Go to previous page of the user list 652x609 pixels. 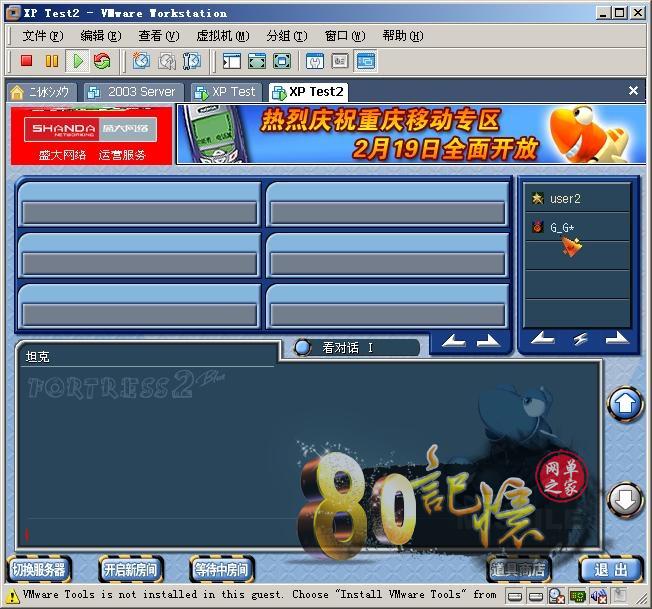pyautogui.click(x=543, y=339)
